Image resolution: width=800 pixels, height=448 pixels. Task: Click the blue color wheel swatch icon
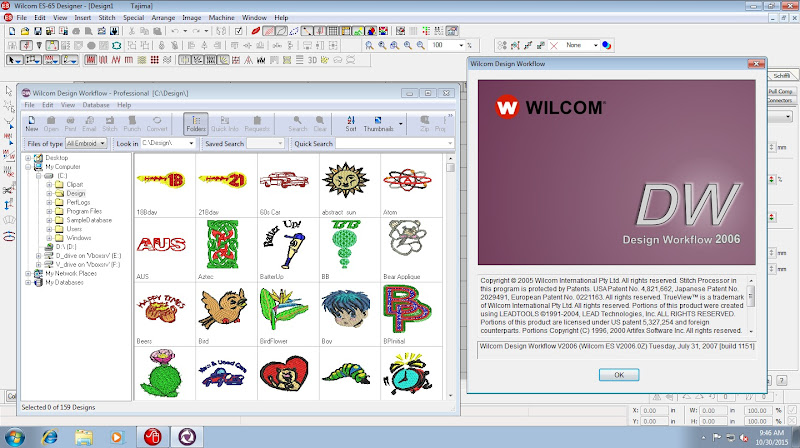click(607, 45)
